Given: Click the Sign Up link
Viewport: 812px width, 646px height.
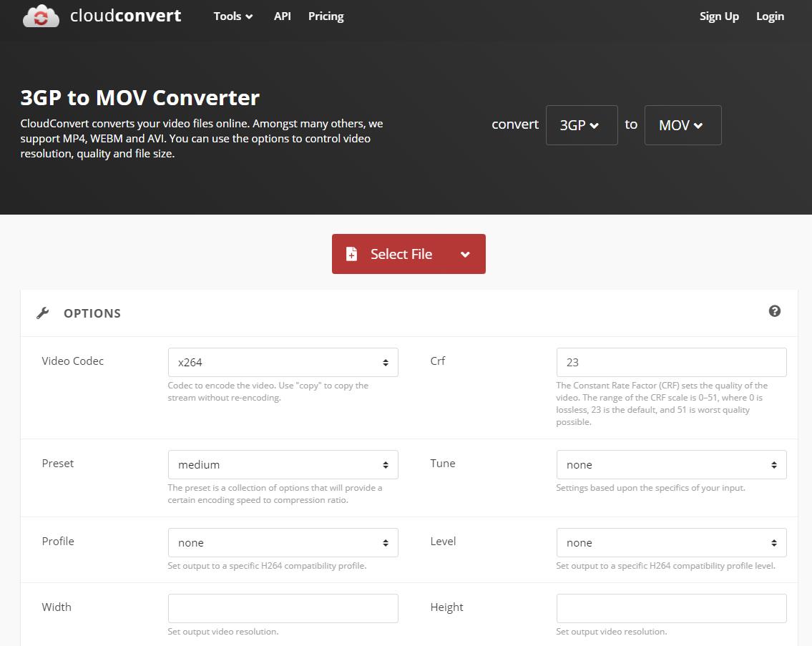Looking at the screenshot, I should [719, 16].
